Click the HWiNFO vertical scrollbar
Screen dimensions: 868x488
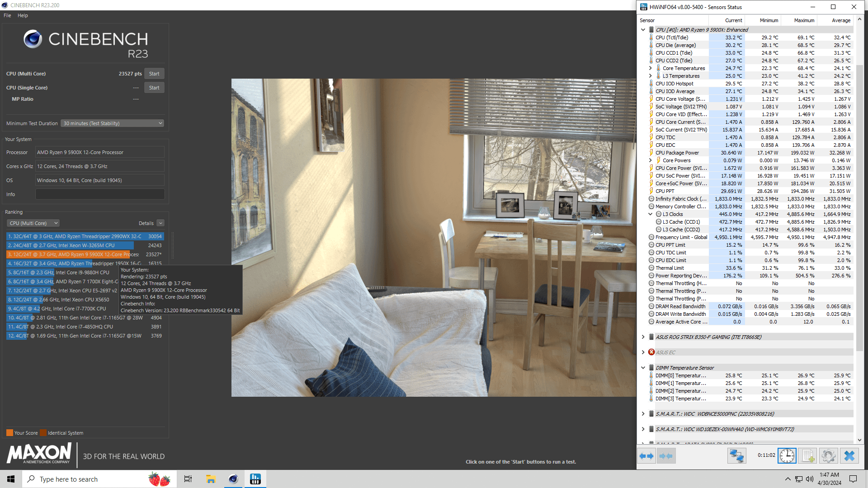coord(859,208)
